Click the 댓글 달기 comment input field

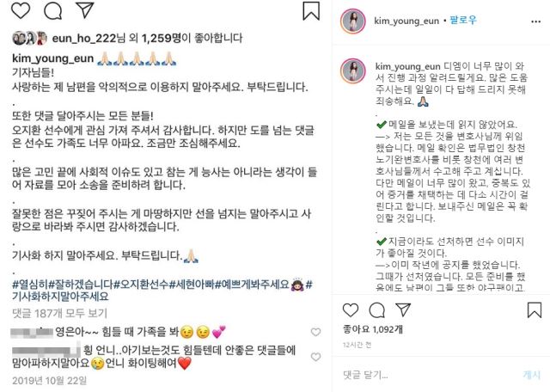pyautogui.click(x=429, y=375)
